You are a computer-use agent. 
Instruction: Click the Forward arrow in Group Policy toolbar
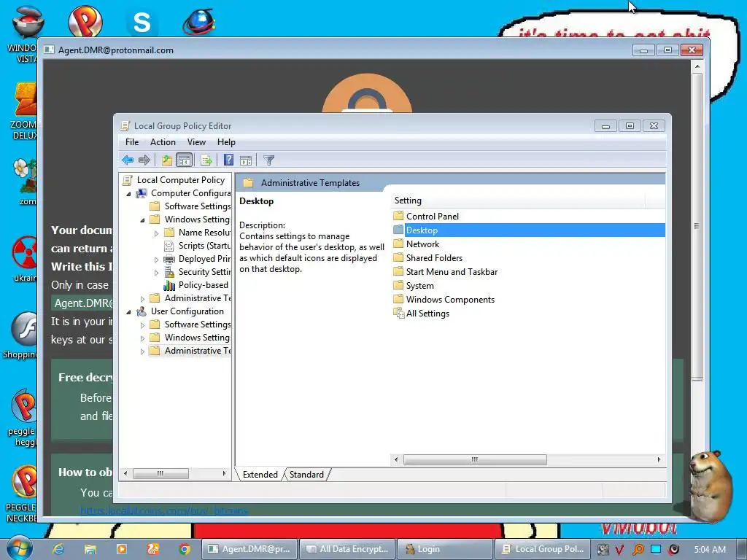coord(144,160)
